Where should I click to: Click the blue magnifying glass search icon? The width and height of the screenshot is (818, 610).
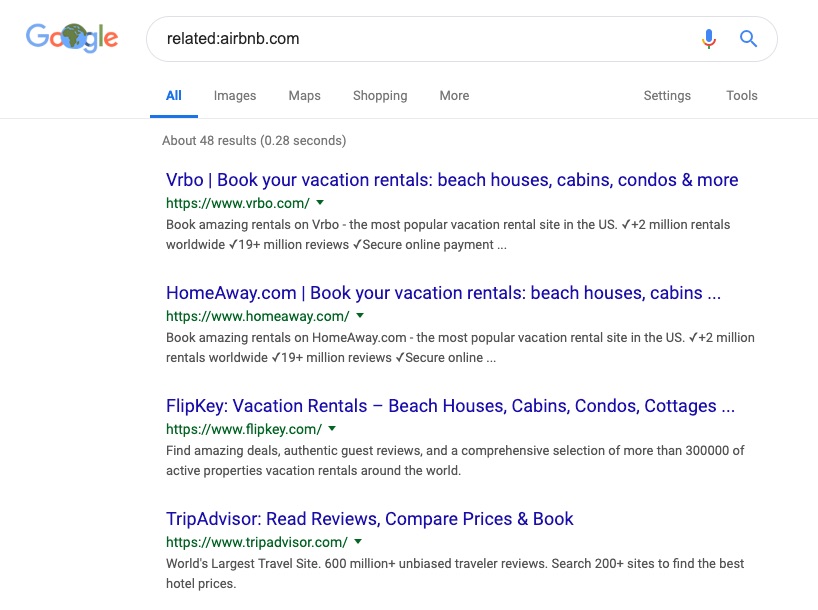(x=748, y=39)
